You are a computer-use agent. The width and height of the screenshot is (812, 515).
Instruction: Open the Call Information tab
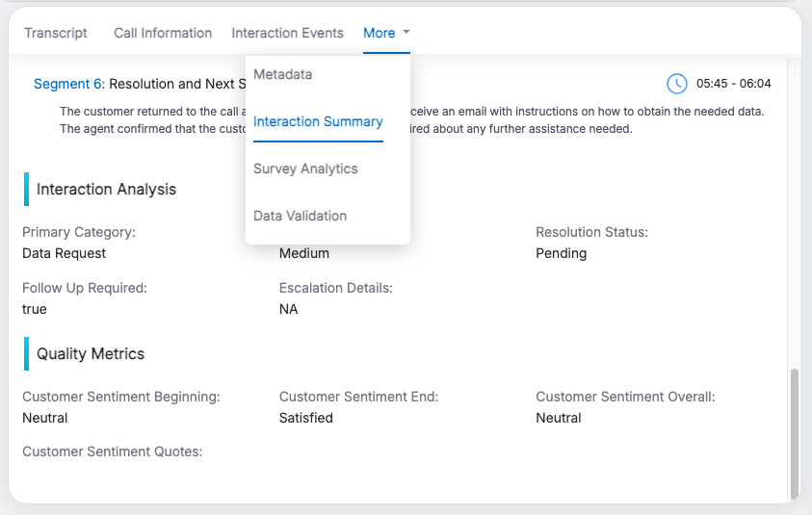(163, 33)
